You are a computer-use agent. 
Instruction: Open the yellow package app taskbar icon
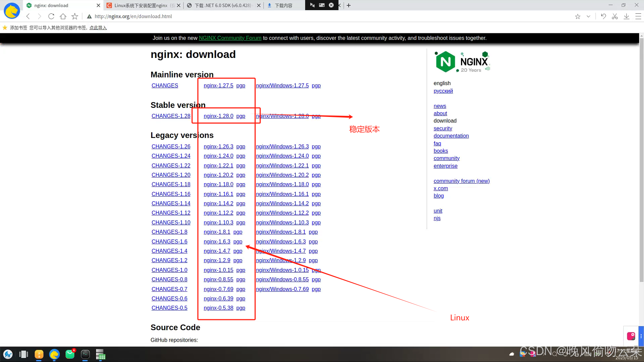click(39, 354)
